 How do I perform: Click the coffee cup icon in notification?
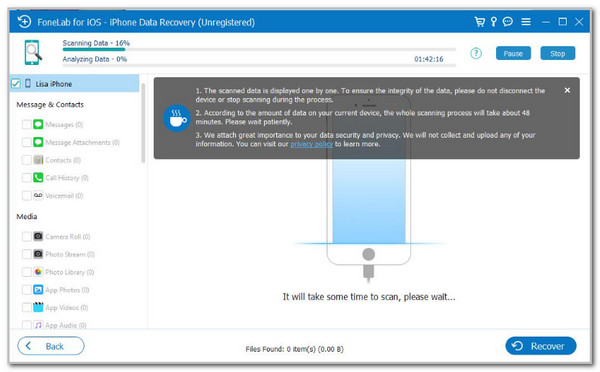[x=177, y=118]
